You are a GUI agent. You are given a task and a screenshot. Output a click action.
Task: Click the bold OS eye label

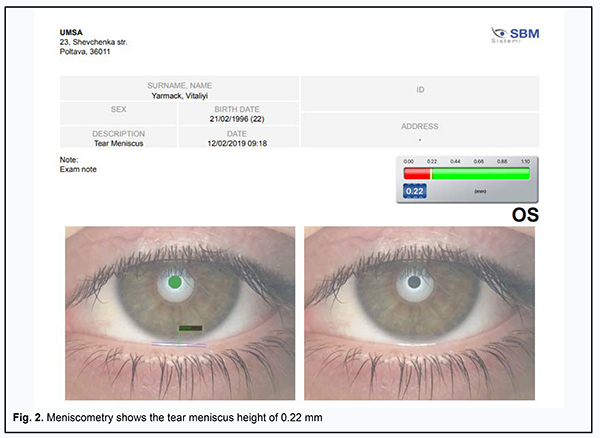click(525, 215)
